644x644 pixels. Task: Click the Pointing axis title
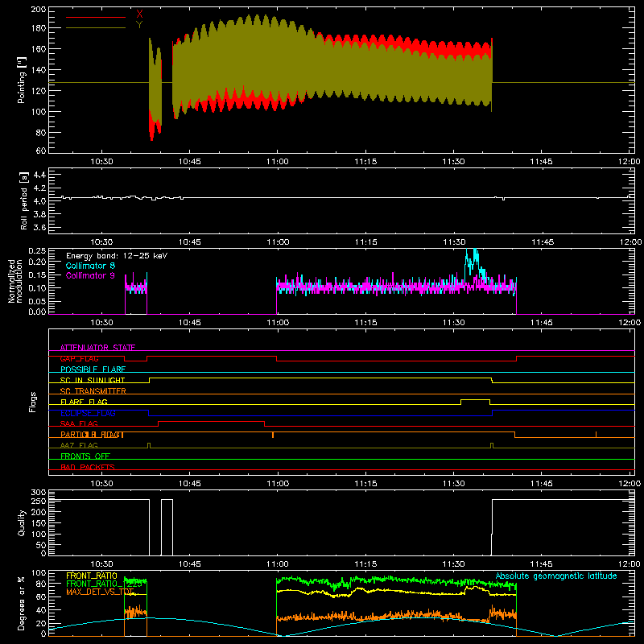22,80
